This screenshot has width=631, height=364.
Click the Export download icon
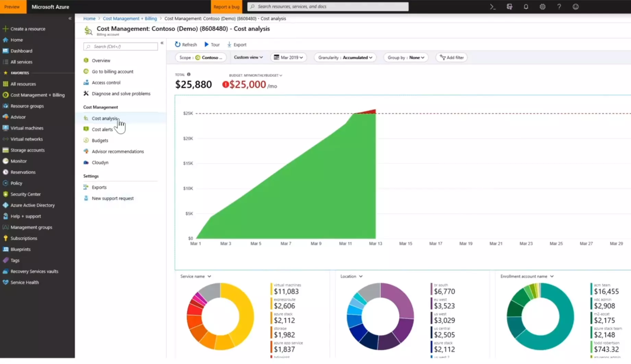pos(229,44)
